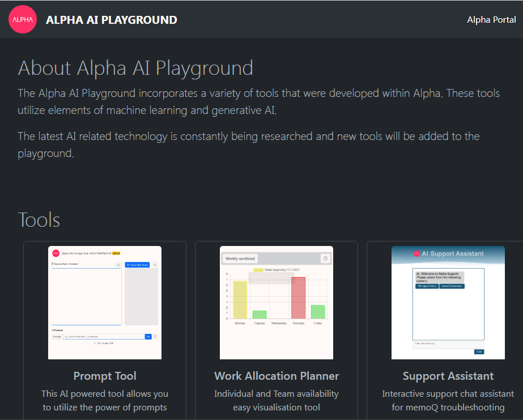Click the Prompt input field in preview
The image size is (523, 420).
103,337
